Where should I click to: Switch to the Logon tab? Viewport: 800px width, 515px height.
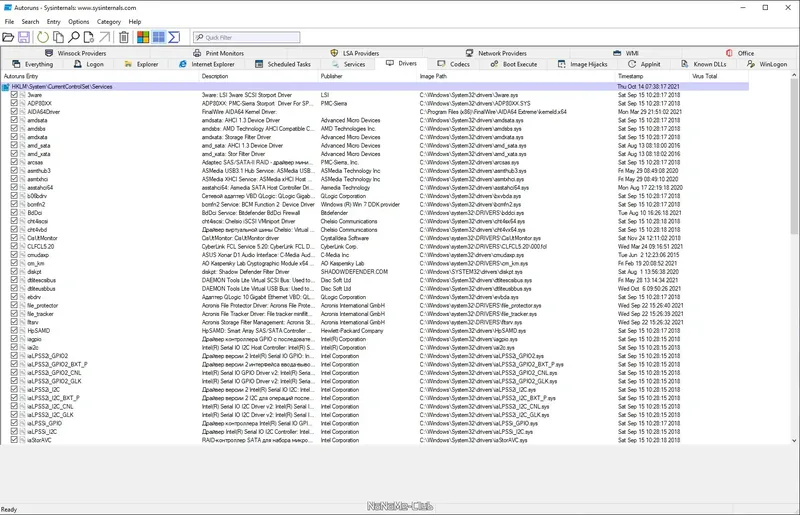(89, 64)
